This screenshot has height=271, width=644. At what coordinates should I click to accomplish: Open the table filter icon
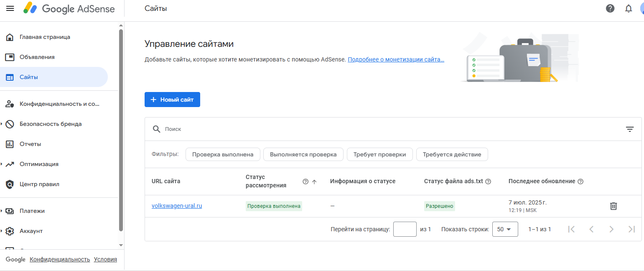click(630, 129)
